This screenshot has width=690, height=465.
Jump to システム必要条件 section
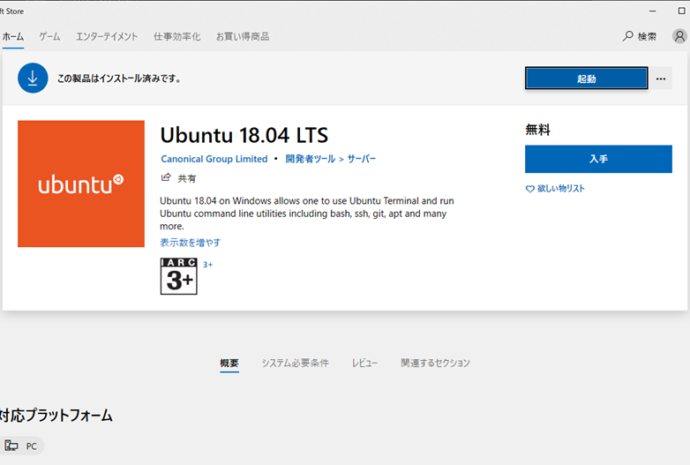[x=295, y=363]
